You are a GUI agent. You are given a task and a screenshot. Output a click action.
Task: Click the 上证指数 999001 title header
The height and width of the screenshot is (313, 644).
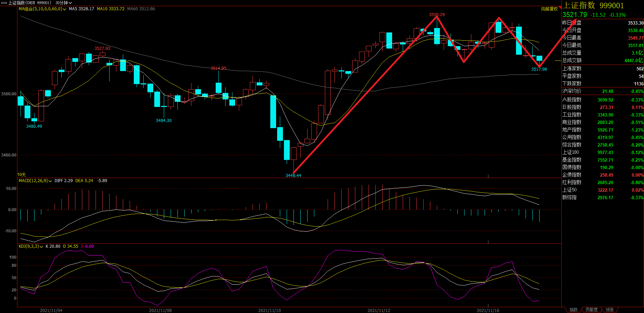click(593, 5)
